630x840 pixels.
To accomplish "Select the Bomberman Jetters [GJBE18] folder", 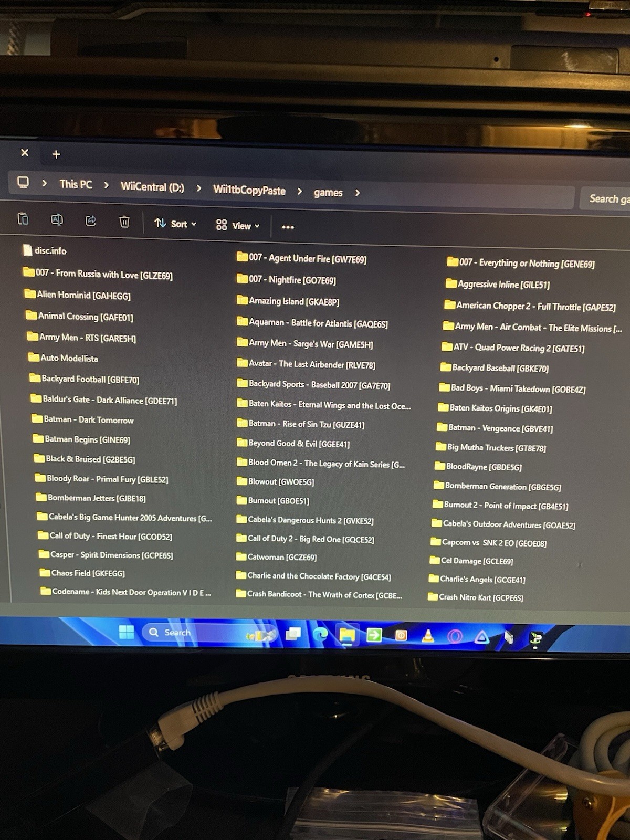I will (x=91, y=498).
